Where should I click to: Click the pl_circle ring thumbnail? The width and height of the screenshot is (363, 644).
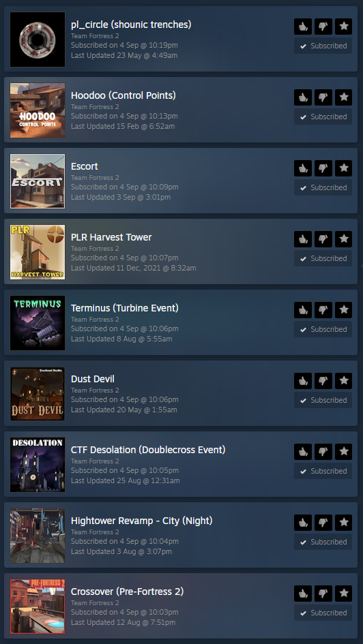38,40
